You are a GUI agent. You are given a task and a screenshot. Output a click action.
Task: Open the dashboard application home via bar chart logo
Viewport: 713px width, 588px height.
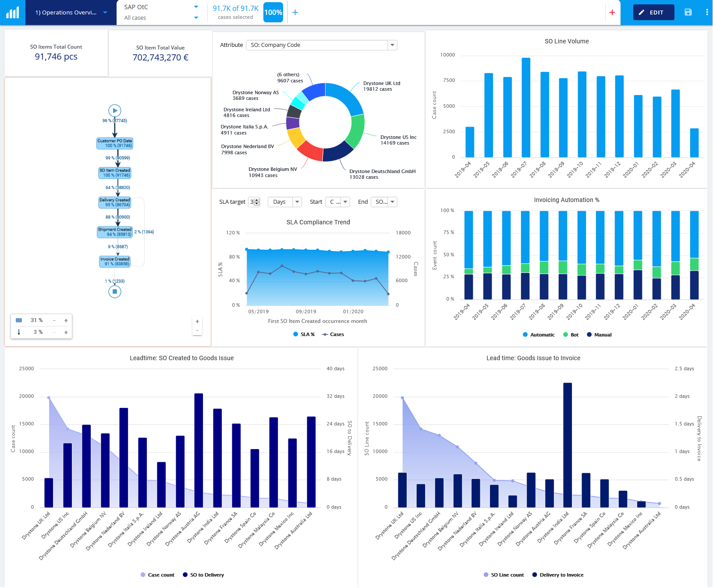pos(13,12)
